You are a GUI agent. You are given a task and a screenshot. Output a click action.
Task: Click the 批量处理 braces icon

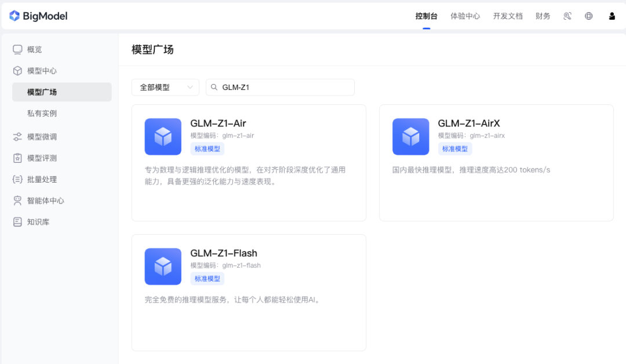17,179
